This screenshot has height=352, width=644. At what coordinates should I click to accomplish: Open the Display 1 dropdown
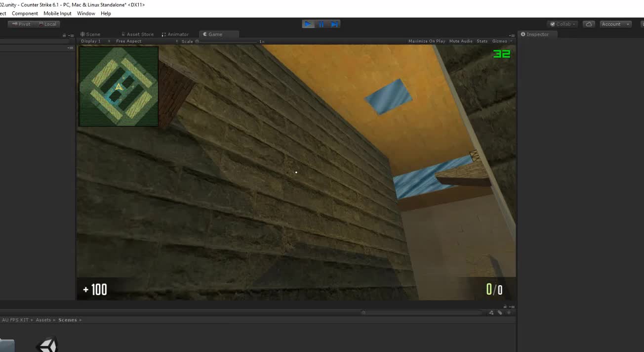[95, 42]
